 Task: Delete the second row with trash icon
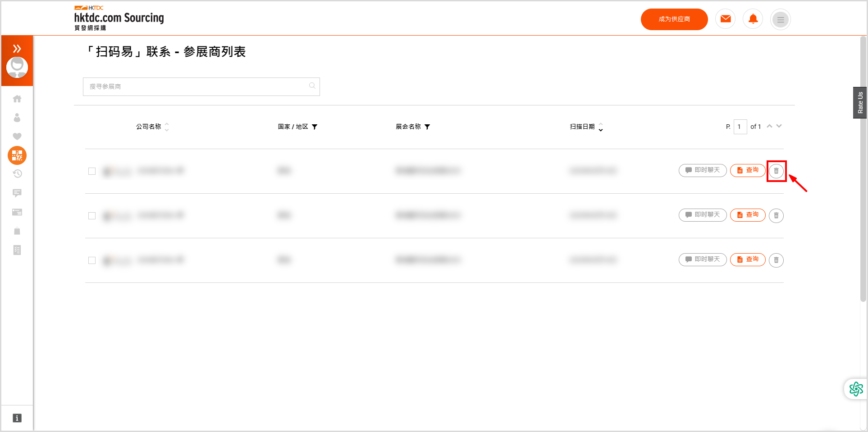(x=776, y=216)
